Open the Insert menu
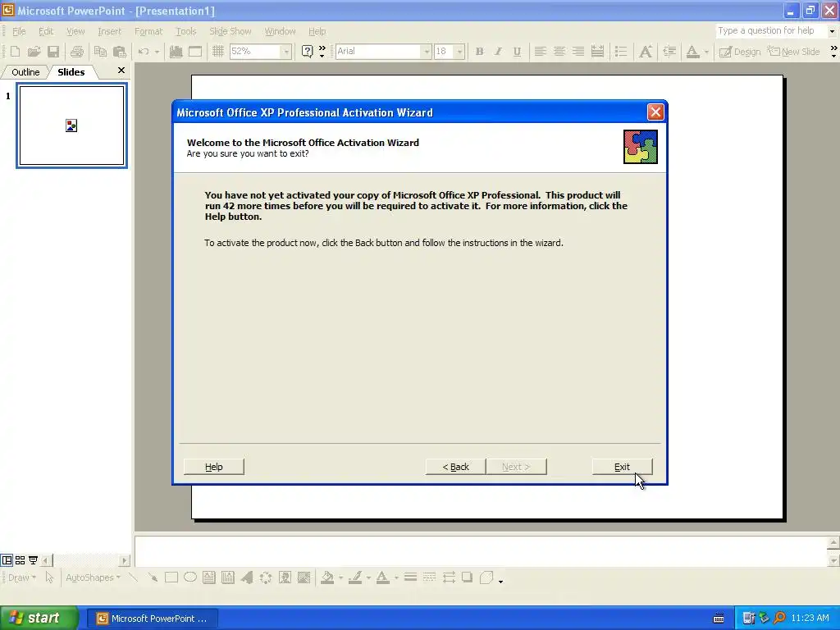This screenshot has width=840, height=630. pyautogui.click(x=109, y=31)
